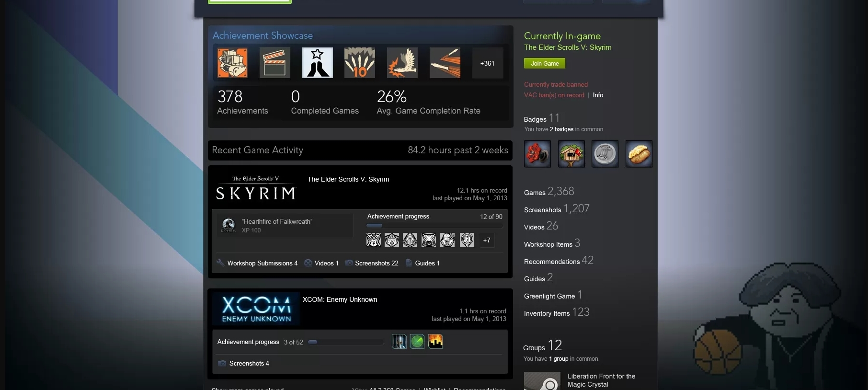868x390 pixels.
Task: Open the Skyrim profile-face achievement icon
Action: click(447, 240)
